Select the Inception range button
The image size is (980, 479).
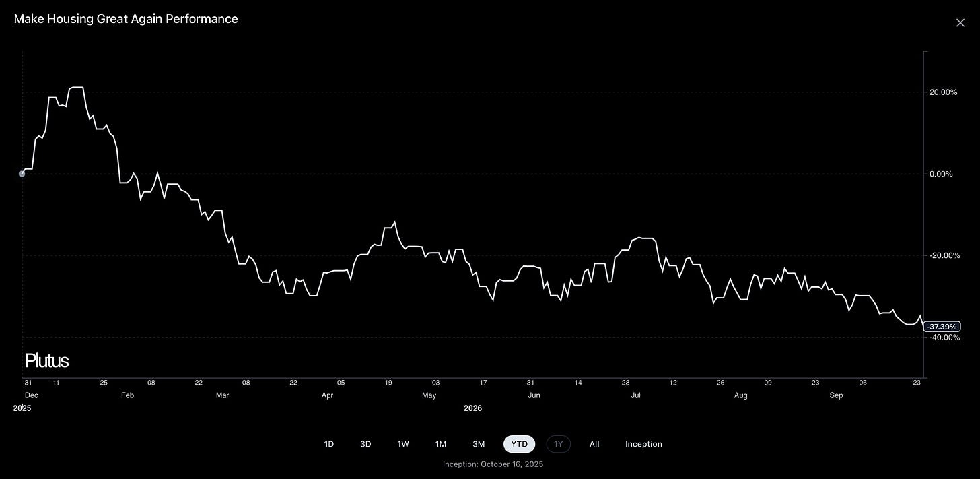coord(643,444)
